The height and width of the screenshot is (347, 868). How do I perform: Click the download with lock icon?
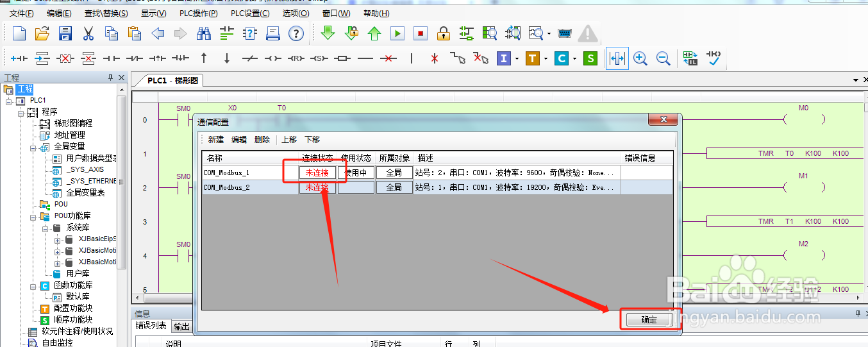(351, 33)
